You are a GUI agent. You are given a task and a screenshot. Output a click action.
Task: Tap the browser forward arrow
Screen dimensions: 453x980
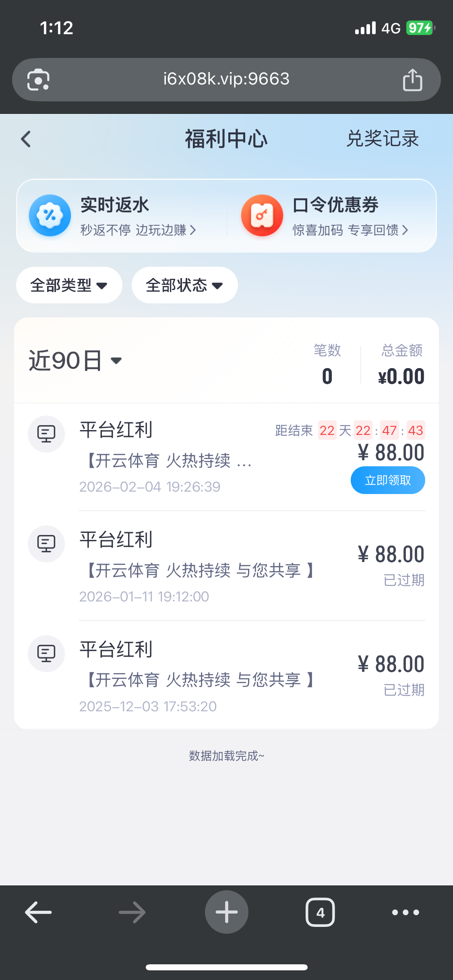pyautogui.click(x=132, y=912)
